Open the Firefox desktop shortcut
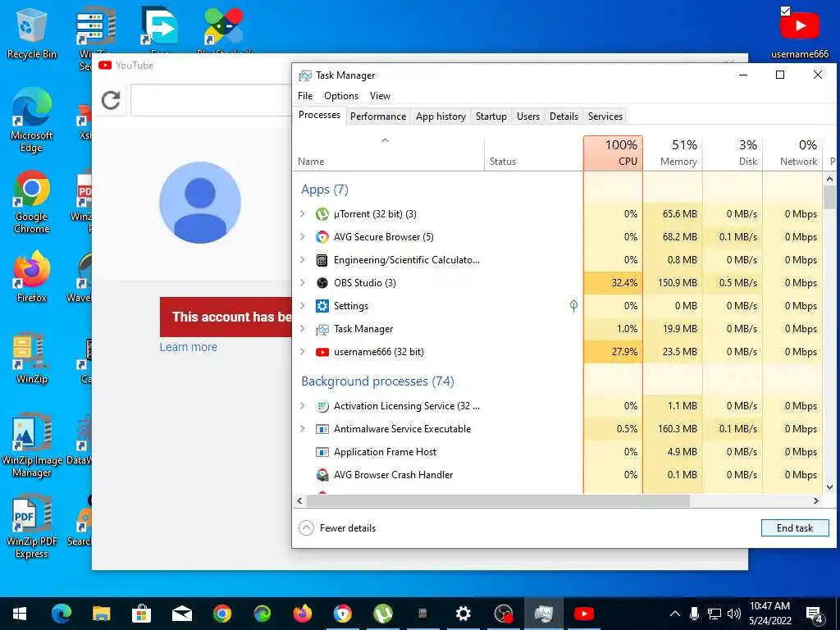The image size is (840, 630). pyautogui.click(x=31, y=276)
